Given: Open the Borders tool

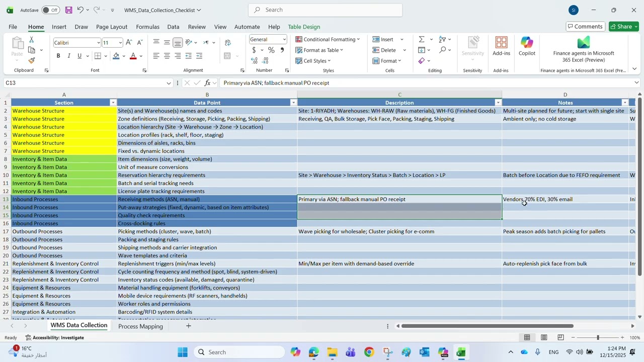Looking at the screenshot, I should click(98, 56).
